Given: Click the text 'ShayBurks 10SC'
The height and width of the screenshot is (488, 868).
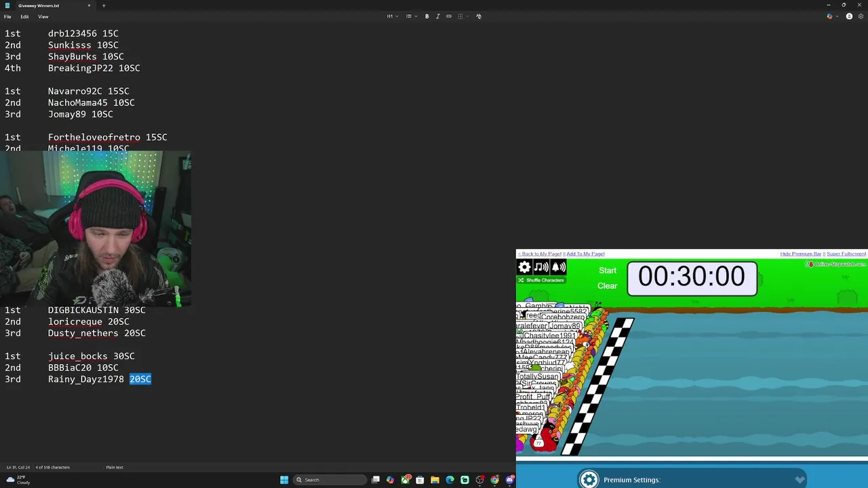Looking at the screenshot, I should tap(86, 56).
